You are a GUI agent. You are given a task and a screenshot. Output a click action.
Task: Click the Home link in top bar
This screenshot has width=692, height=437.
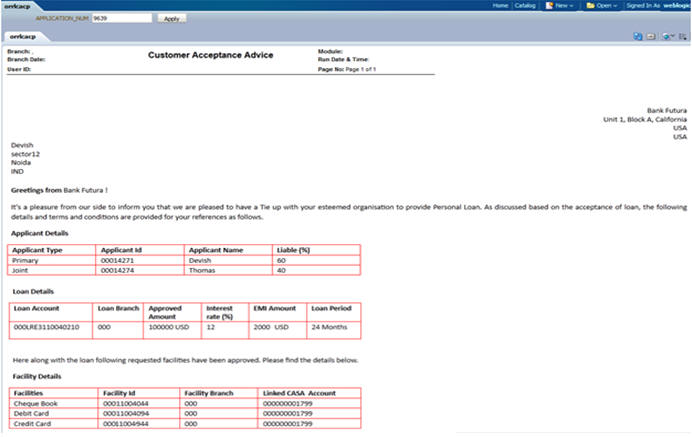click(x=500, y=6)
